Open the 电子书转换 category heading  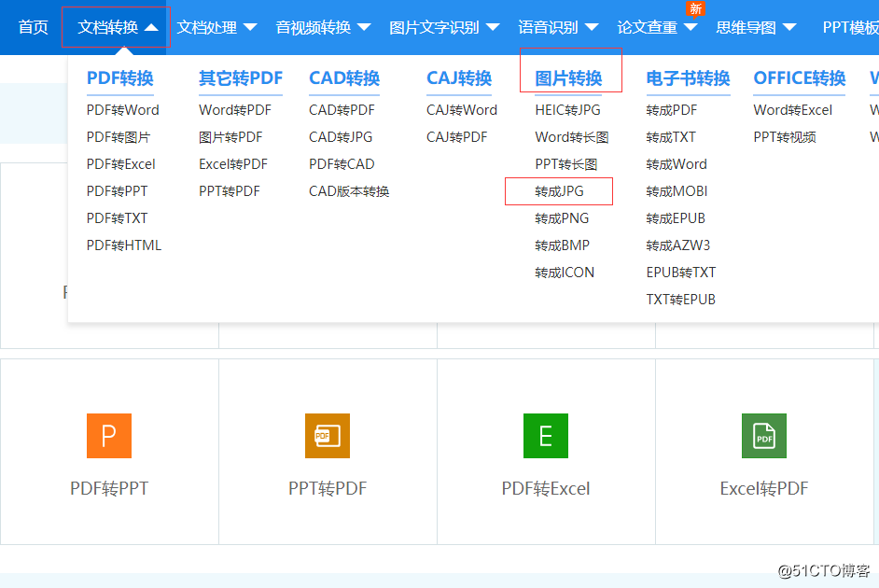coord(688,77)
